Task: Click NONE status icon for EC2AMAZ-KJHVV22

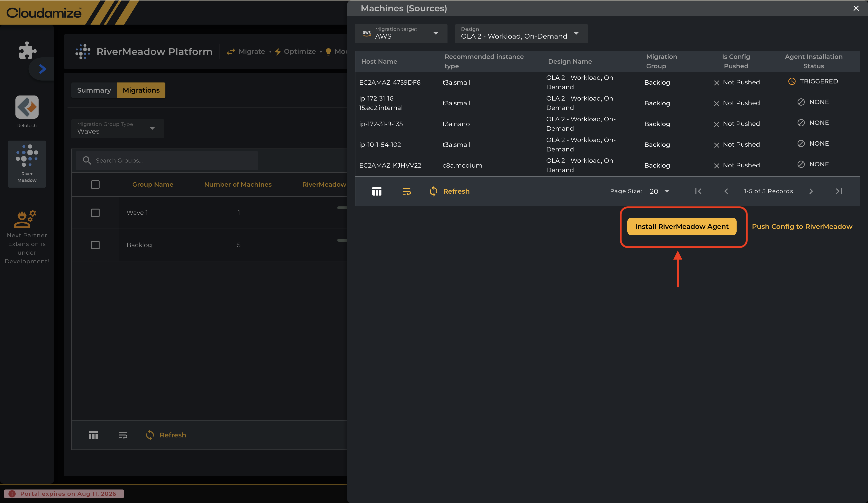Action: coord(801,164)
